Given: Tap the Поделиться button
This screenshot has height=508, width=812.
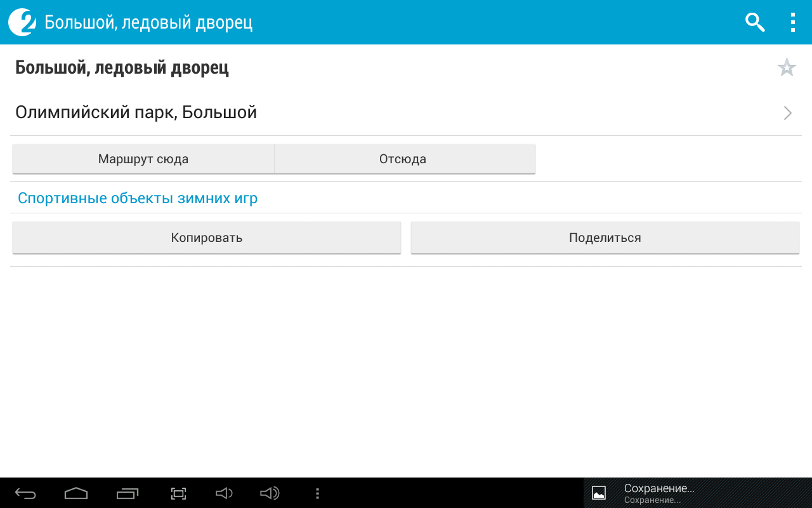Looking at the screenshot, I should 605,237.
